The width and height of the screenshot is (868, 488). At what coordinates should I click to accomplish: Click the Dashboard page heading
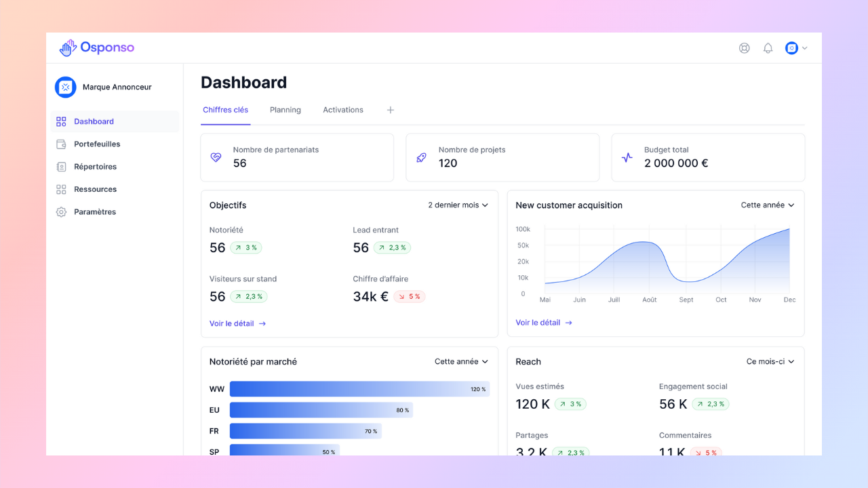point(244,83)
